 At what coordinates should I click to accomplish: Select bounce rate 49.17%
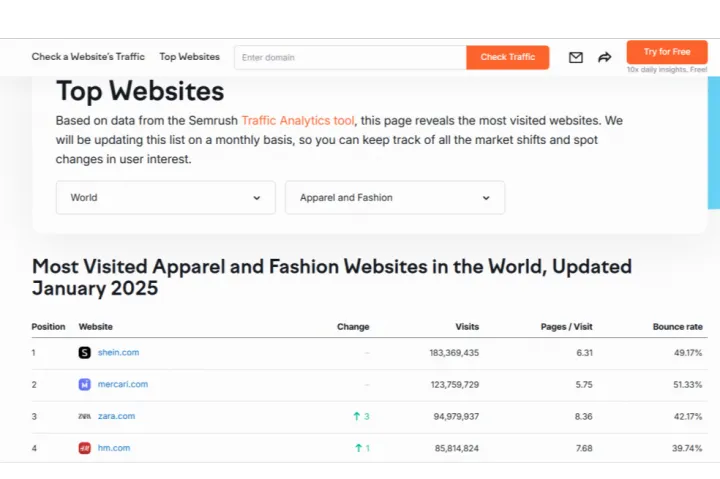[688, 353]
